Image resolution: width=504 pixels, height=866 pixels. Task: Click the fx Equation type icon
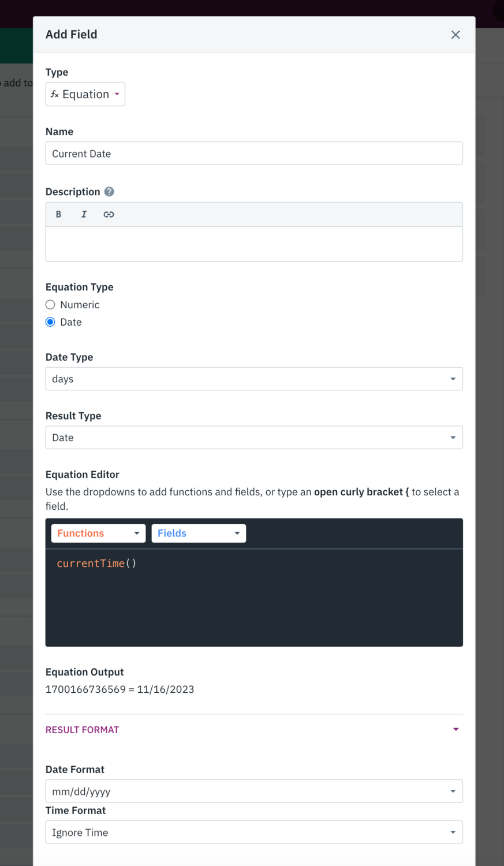(55, 94)
